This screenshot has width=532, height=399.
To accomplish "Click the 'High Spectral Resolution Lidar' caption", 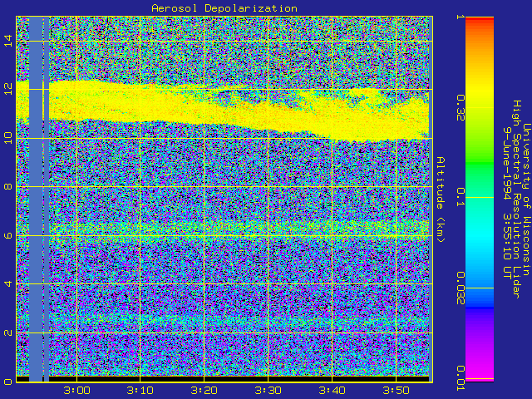I will [516, 199].
